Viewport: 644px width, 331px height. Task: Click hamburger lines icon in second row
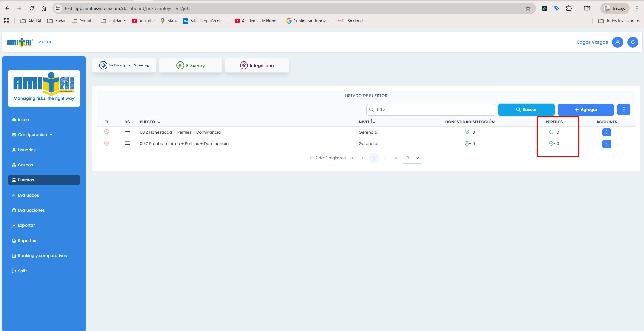tap(127, 143)
